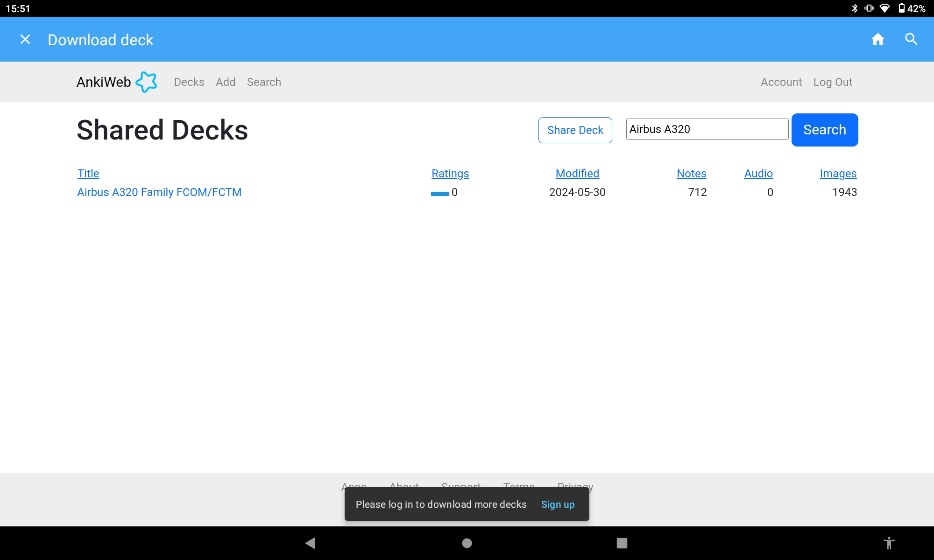
Task: Open the Add menu item
Action: 226,82
